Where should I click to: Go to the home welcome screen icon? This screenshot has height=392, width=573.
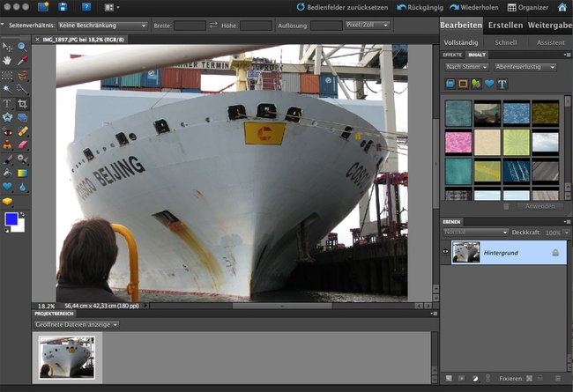point(562,7)
